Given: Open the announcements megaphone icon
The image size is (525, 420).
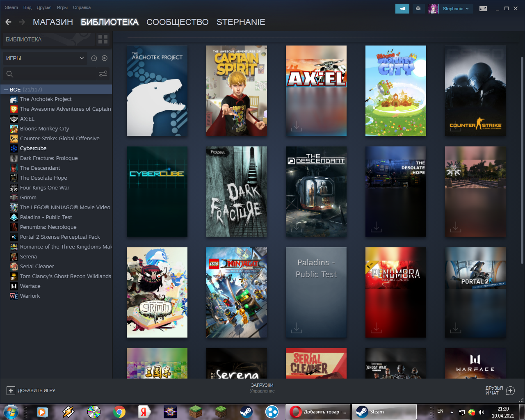Looking at the screenshot, I should point(402,9).
